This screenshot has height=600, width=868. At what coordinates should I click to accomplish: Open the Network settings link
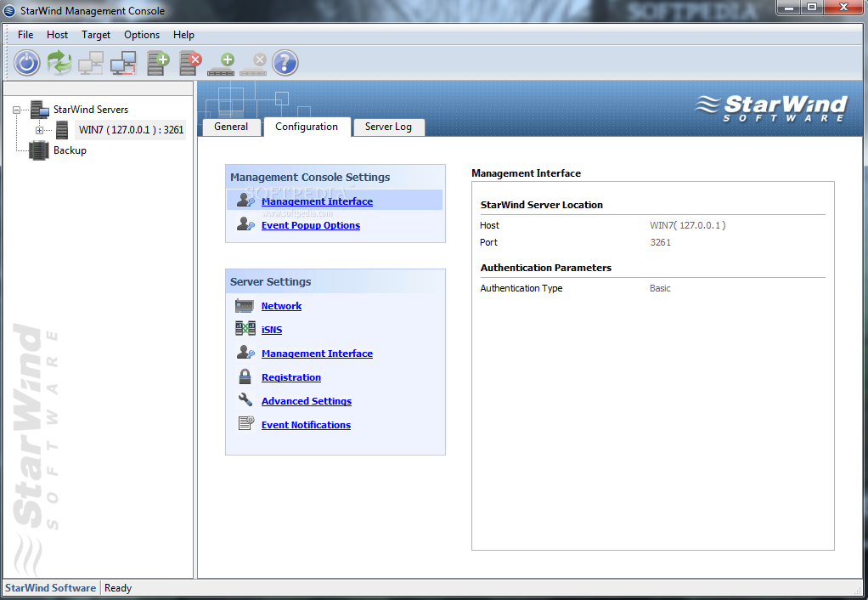coord(281,306)
